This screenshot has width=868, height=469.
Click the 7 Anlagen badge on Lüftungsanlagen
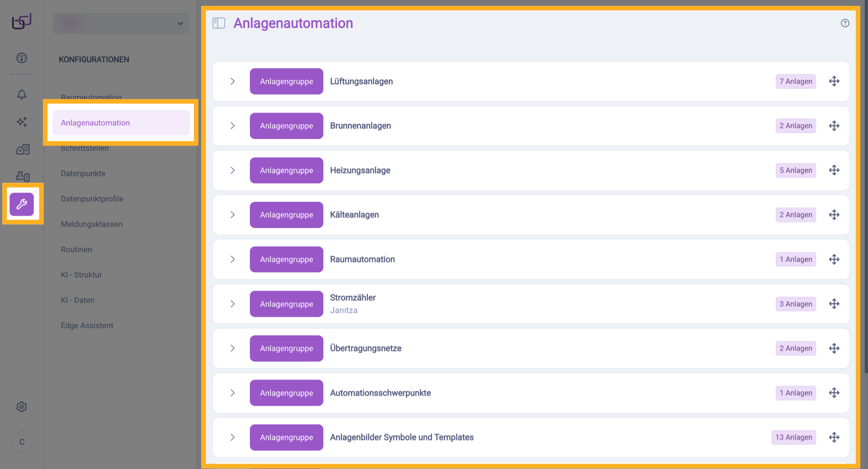pyautogui.click(x=795, y=81)
